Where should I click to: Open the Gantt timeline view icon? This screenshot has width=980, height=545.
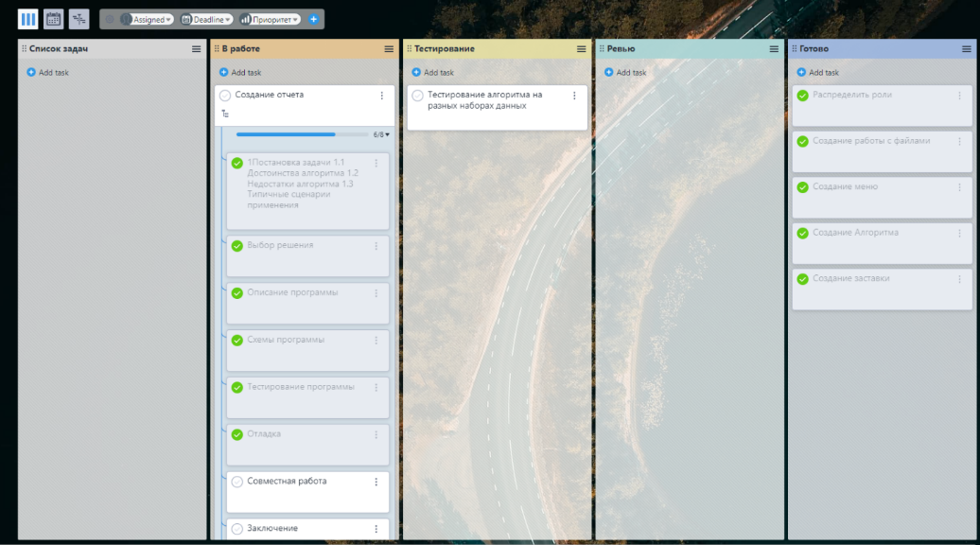(79, 19)
